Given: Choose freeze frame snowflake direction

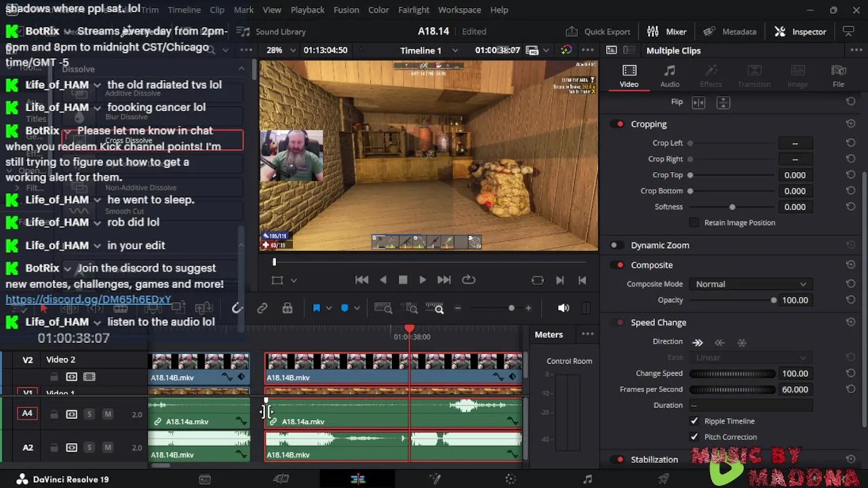Looking at the screenshot, I should [x=742, y=343].
